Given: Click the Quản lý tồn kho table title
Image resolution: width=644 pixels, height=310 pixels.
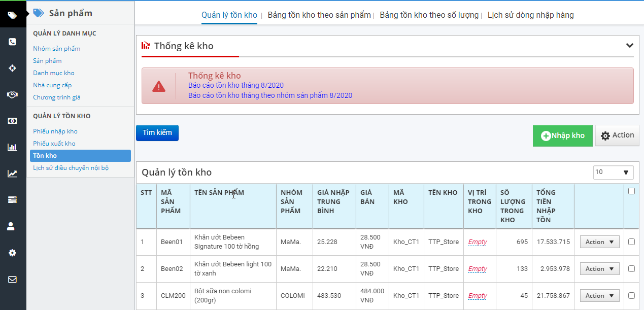Looking at the screenshot, I should click(x=177, y=173).
